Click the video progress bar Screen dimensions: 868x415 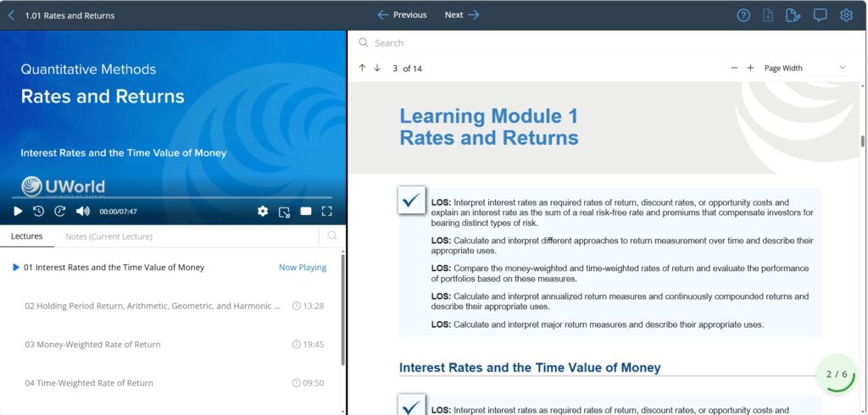point(173,197)
